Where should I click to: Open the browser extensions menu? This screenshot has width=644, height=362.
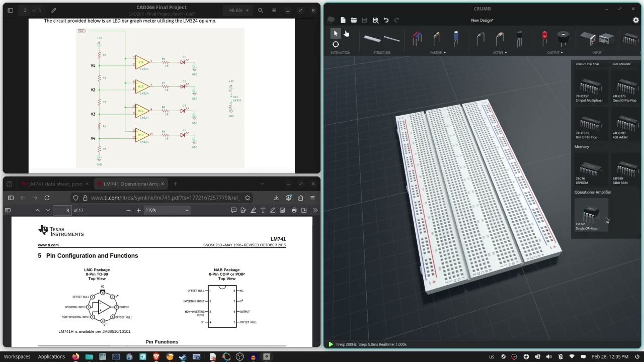(300, 198)
